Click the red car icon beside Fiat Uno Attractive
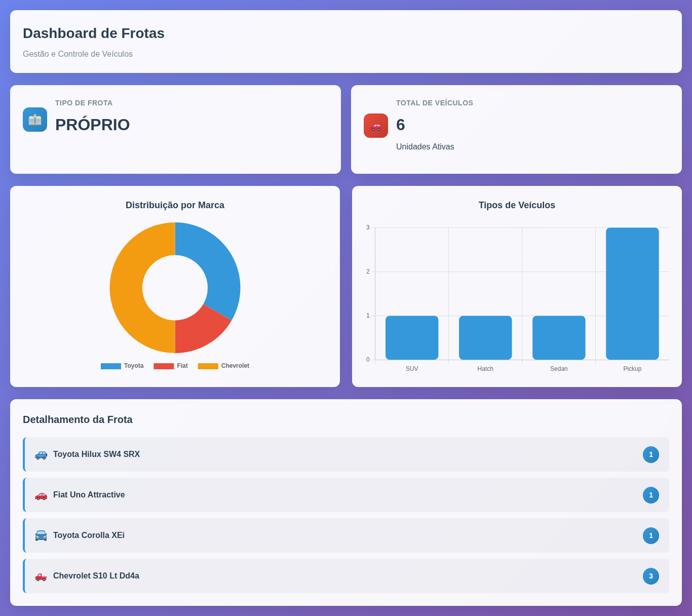The height and width of the screenshot is (616, 692). (41, 495)
